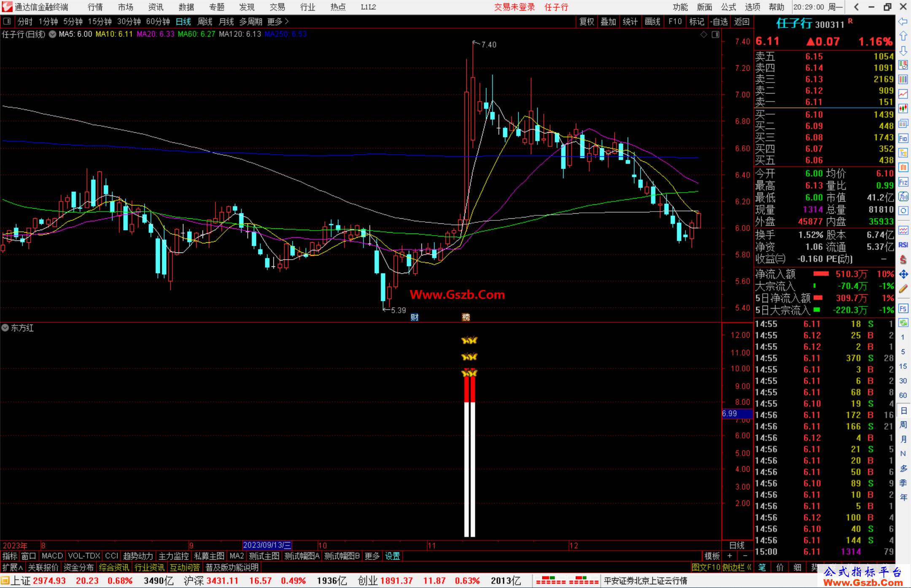Viewport: 911px width, 588px height.
Task: Collapse the 侧边栏 sidebar
Action: (x=737, y=568)
